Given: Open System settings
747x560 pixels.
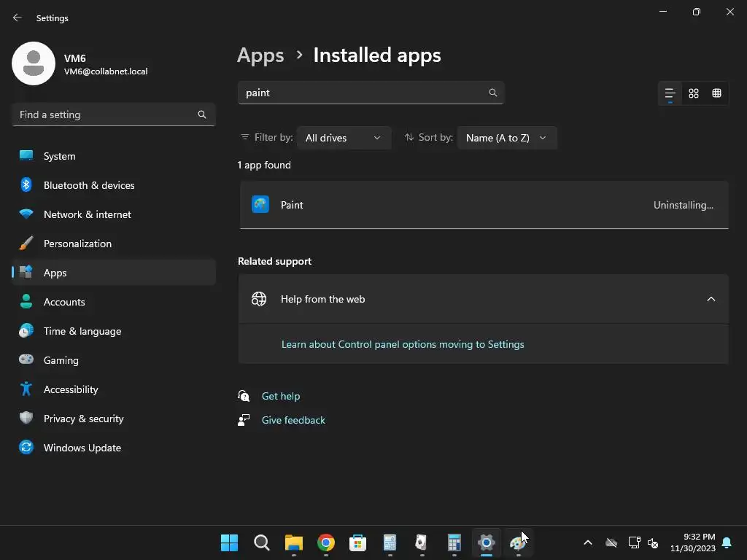Looking at the screenshot, I should [x=113, y=156].
